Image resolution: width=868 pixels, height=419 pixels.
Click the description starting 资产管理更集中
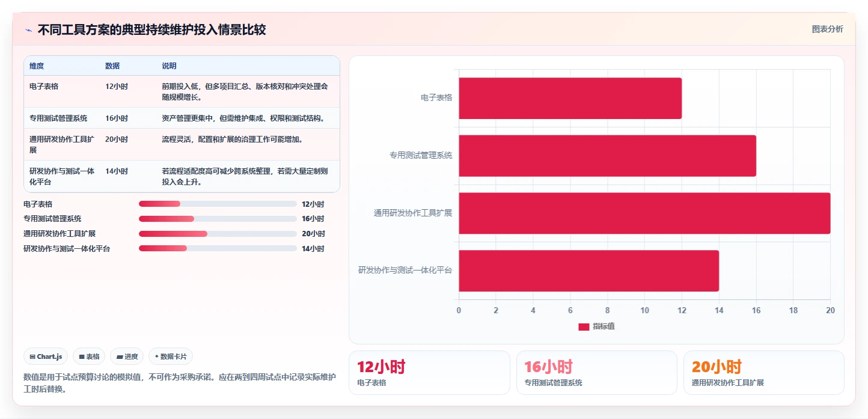pyautogui.click(x=243, y=118)
